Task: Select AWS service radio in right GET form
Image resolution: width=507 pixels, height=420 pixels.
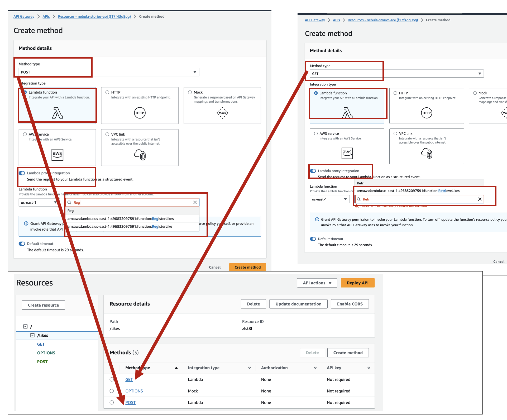Action: click(x=316, y=133)
